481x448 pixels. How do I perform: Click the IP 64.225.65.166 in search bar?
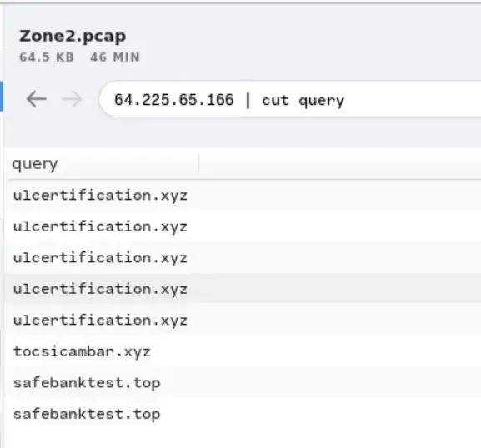(174, 100)
